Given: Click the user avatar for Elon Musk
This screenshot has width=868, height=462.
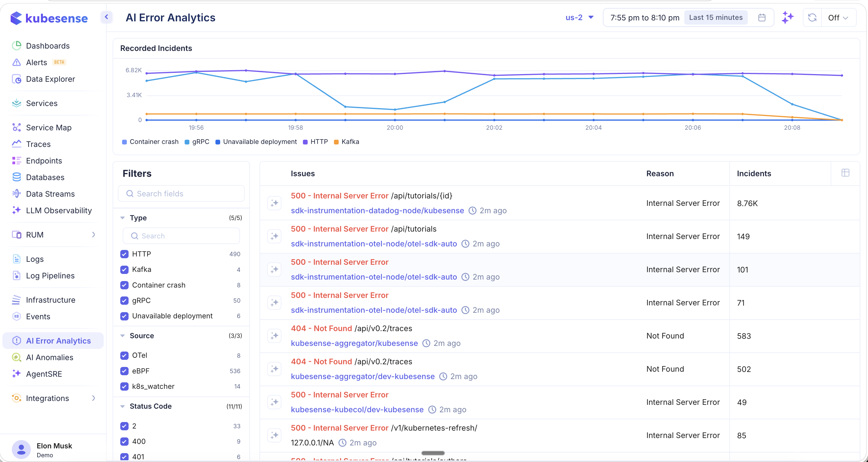Looking at the screenshot, I should point(21,450).
